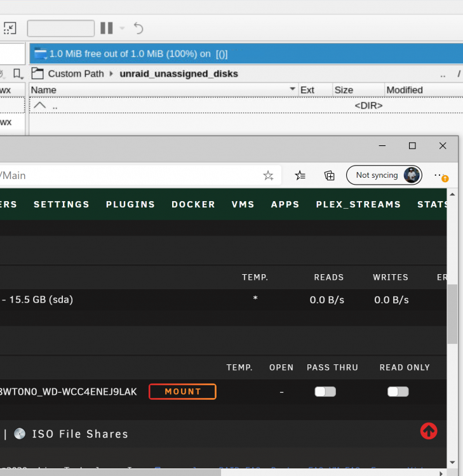Maximize the browser window
Viewport: 463px width, 476px height.
pos(412,146)
